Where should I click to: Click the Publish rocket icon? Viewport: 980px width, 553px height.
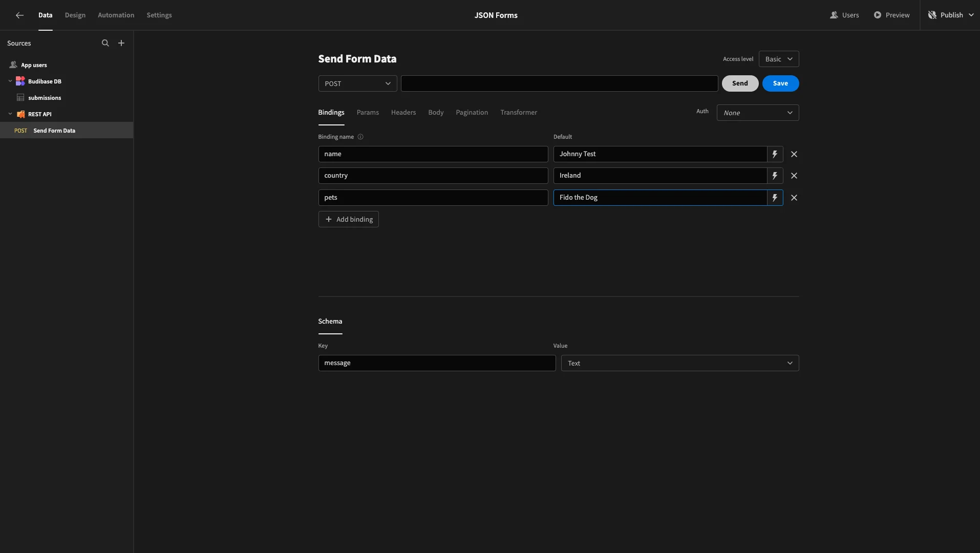(x=932, y=15)
